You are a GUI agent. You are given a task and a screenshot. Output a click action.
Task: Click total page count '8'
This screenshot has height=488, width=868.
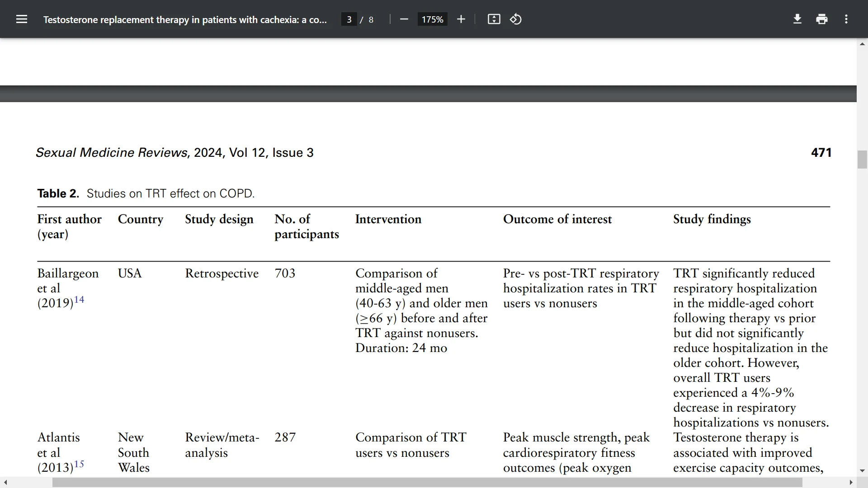[x=371, y=19]
